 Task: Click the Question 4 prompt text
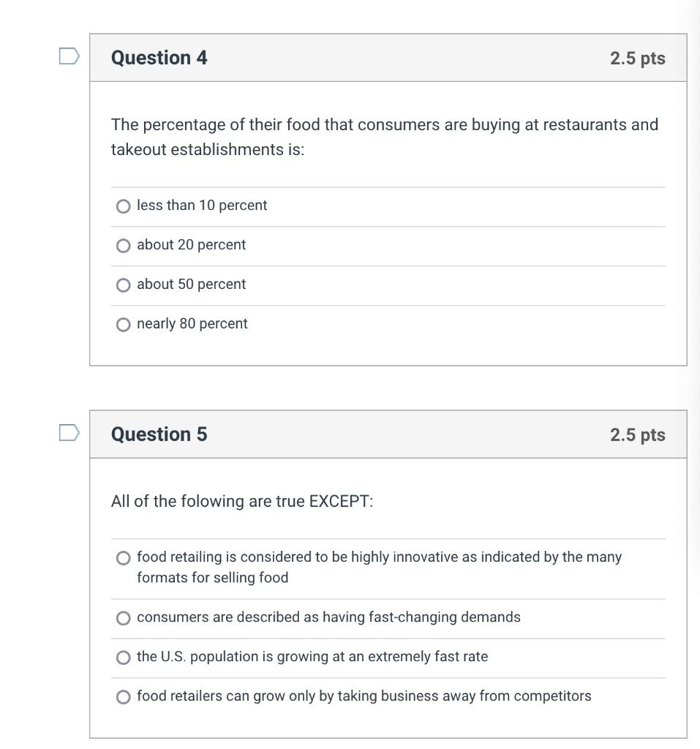click(x=385, y=136)
